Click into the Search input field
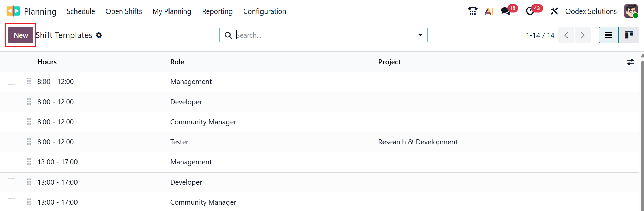Screen dimensions: 644x211 (x=324, y=35)
